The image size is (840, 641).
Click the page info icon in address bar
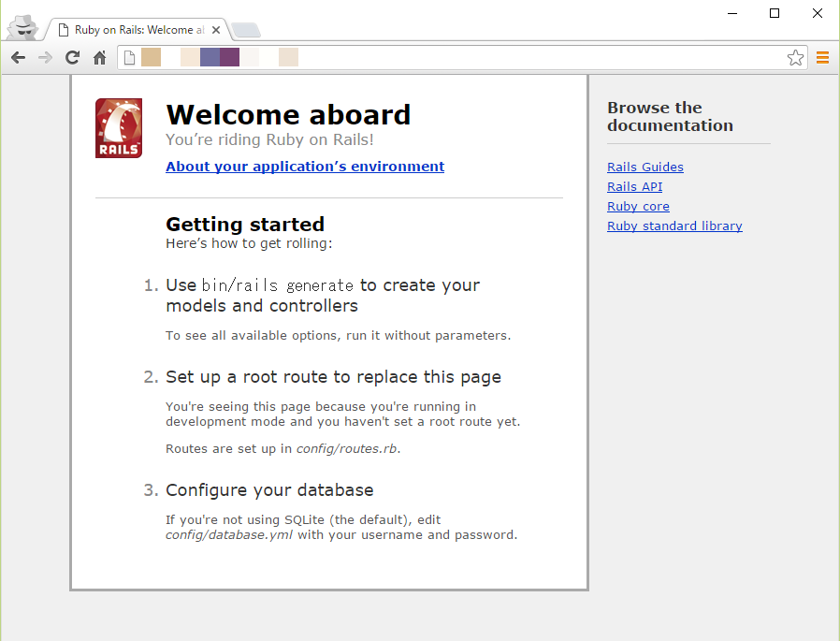pyautogui.click(x=129, y=57)
